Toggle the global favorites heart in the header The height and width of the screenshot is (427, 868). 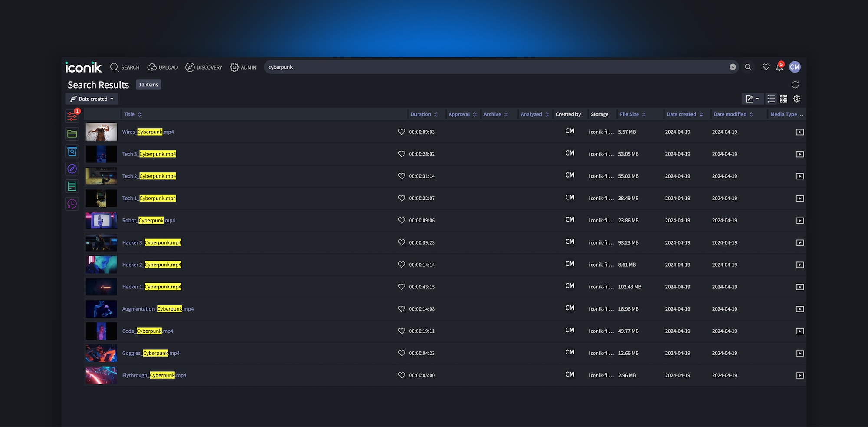tap(766, 67)
